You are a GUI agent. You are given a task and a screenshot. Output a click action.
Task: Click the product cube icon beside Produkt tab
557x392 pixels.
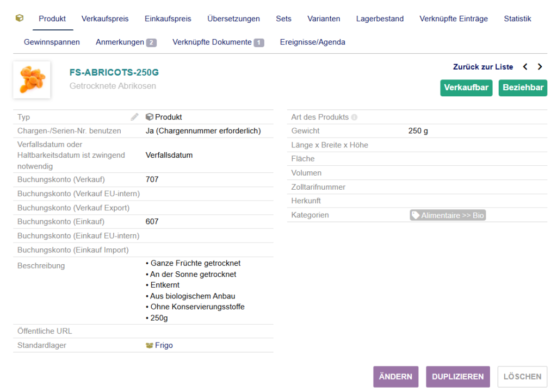click(x=20, y=18)
